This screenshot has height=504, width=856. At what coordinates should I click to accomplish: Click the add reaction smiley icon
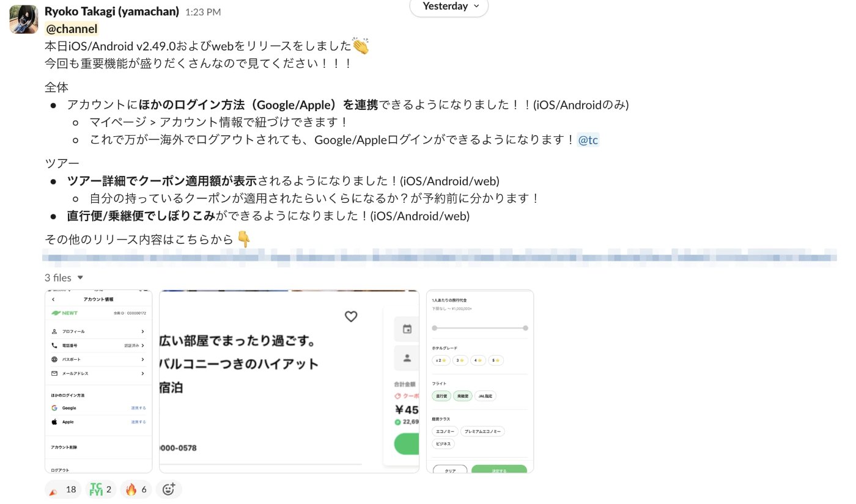(x=169, y=489)
